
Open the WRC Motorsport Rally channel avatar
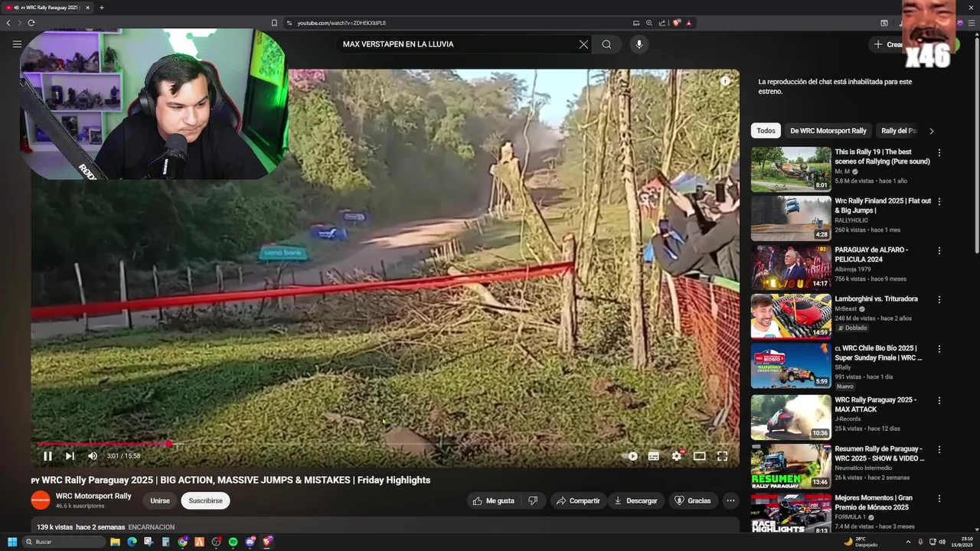[41, 500]
